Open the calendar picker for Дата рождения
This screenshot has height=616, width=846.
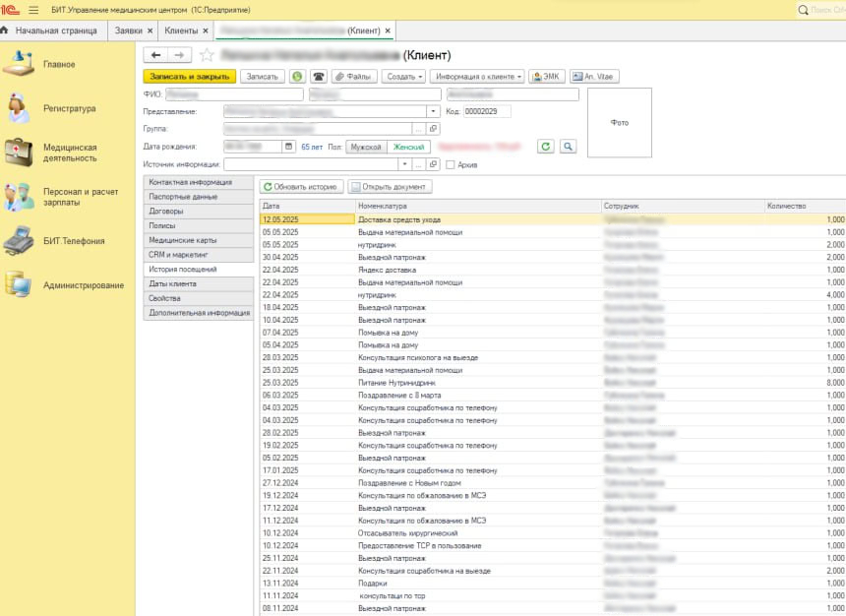pos(288,147)
